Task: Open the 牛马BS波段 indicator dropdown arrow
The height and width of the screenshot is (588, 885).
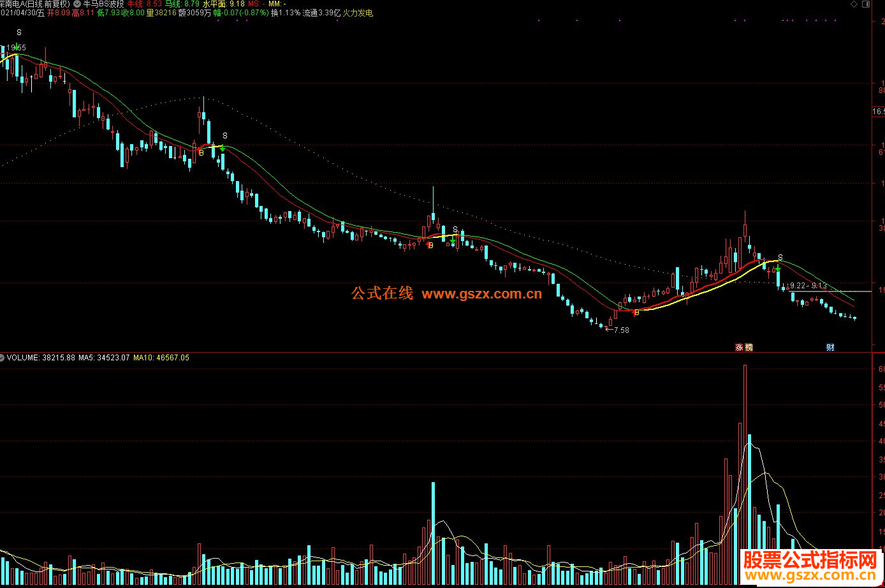Action: tap(77, 4)
